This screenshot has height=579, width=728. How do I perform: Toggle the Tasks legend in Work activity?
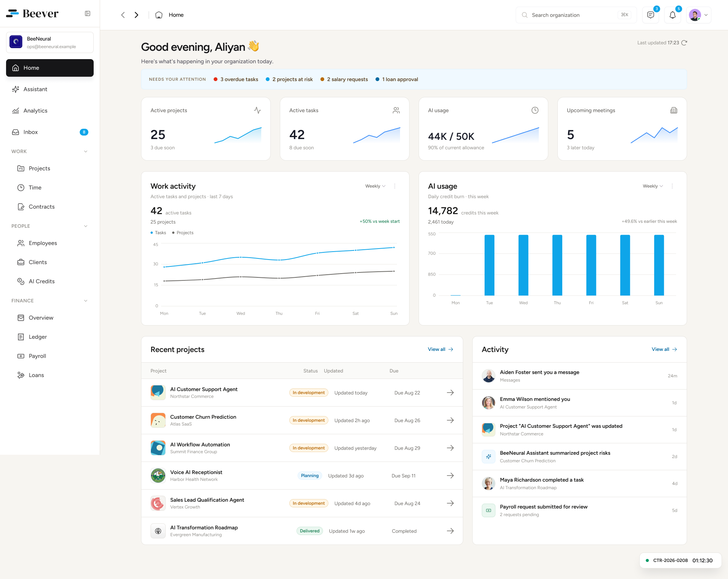click(158, 233)
